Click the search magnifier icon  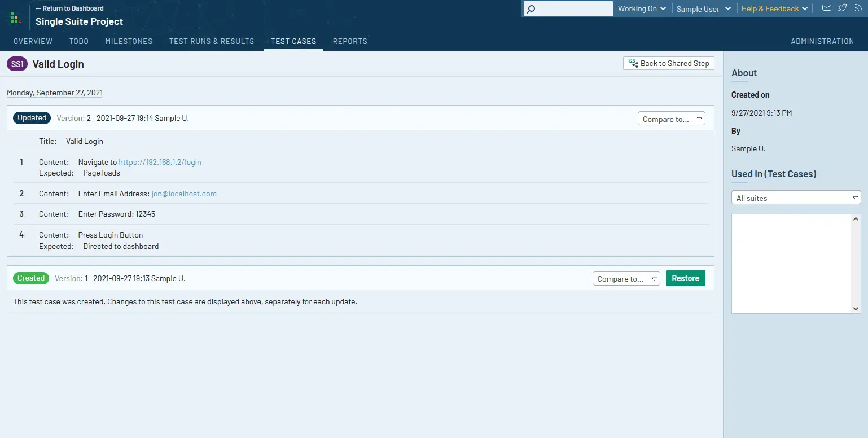click(531, 9)
